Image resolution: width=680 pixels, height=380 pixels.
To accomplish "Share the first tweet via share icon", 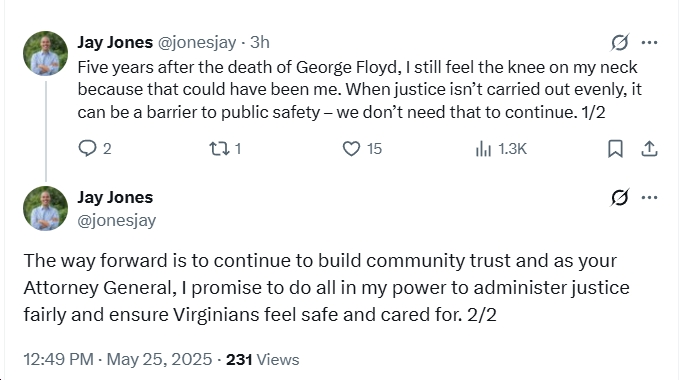I will pyautogui.click(x=649, y=149).
